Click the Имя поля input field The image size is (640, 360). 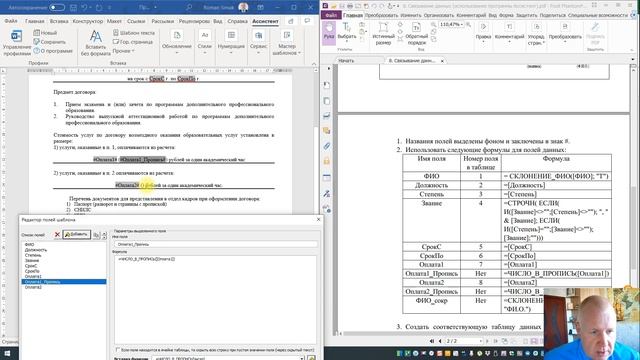click(216, 244)
